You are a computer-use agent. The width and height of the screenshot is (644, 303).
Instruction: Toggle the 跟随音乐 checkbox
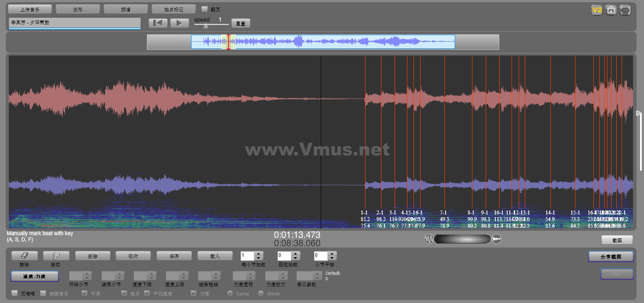pos(43,293)
